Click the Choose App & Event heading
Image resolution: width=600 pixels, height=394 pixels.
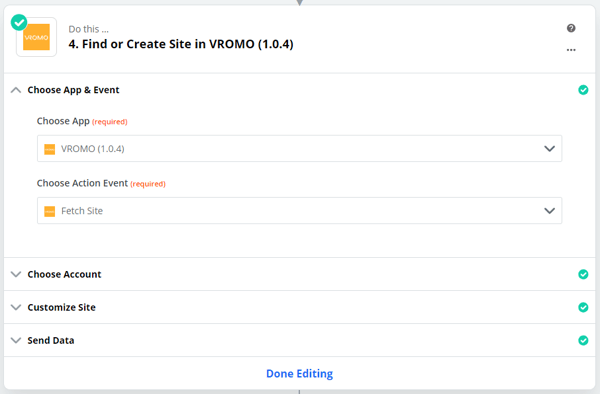pos(73,90)
